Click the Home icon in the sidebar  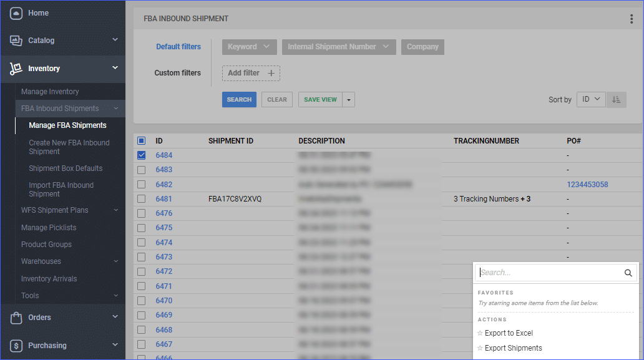tap(16, 13)
